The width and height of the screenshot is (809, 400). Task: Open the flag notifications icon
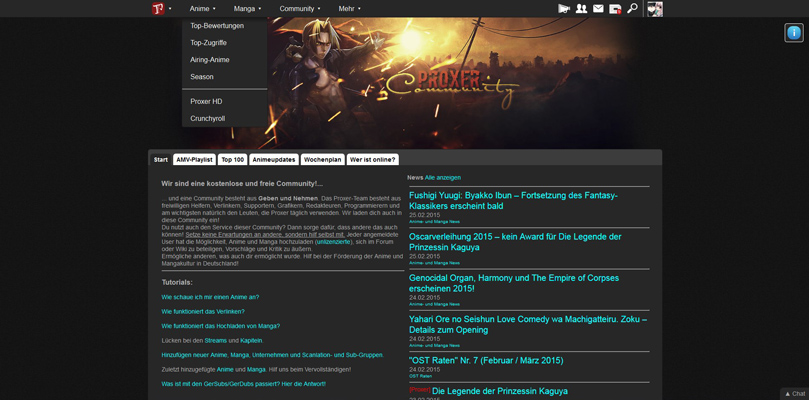[x=564, y=9]
